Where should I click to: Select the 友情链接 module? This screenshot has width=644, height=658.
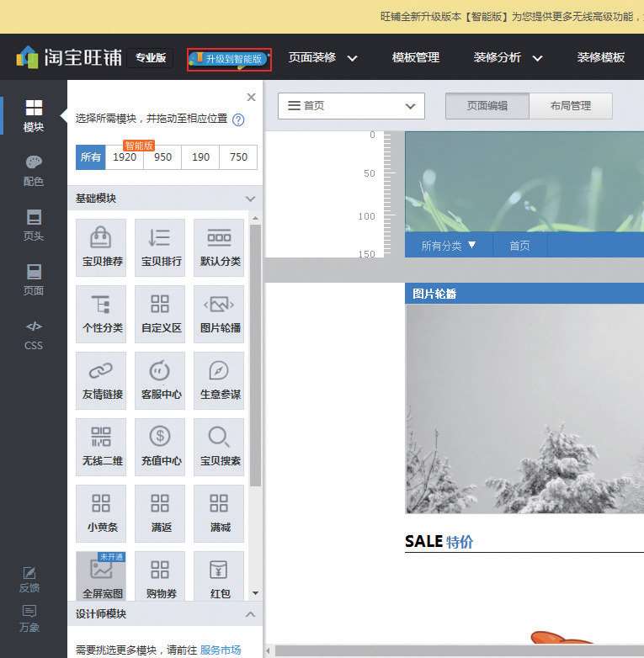click(x=101, y=380)
